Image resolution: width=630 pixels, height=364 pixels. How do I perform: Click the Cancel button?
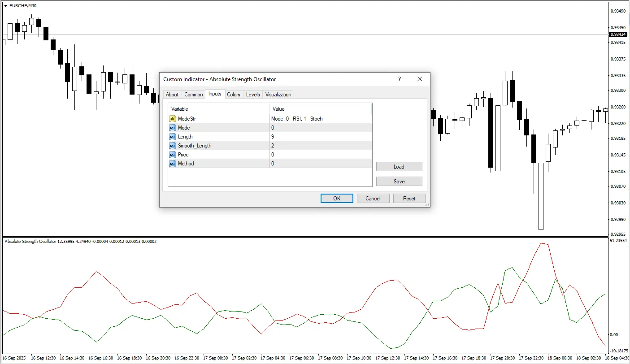pyautogui.click(x=373, y=198)
